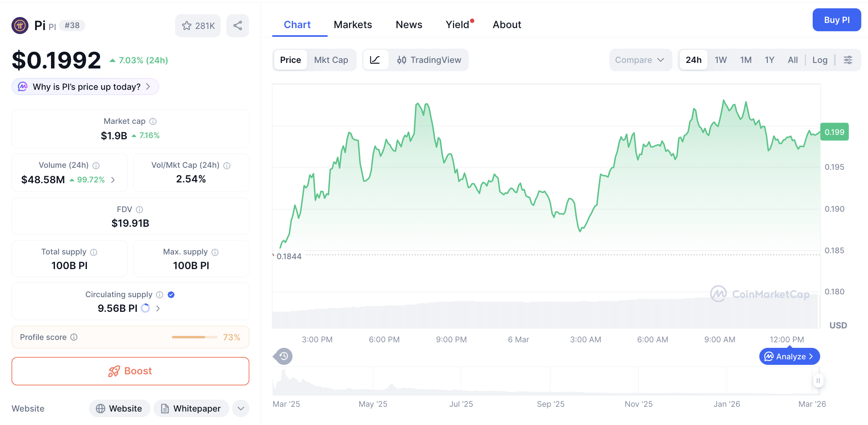Image resolution: width=868 pixels, height=425 pixels.
Task: Switch chart to Mkt Cap view
Action: pos(331,60)
